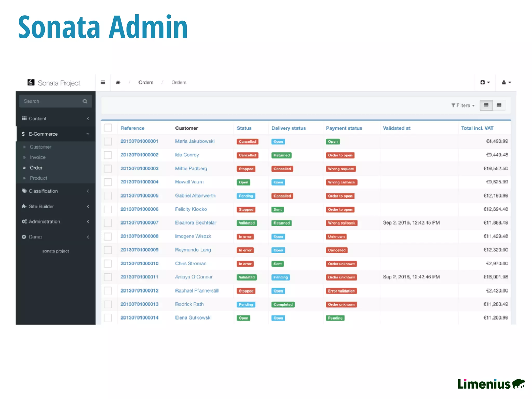
Task: Click the Demo circle icon
Action: pos(24,237)
